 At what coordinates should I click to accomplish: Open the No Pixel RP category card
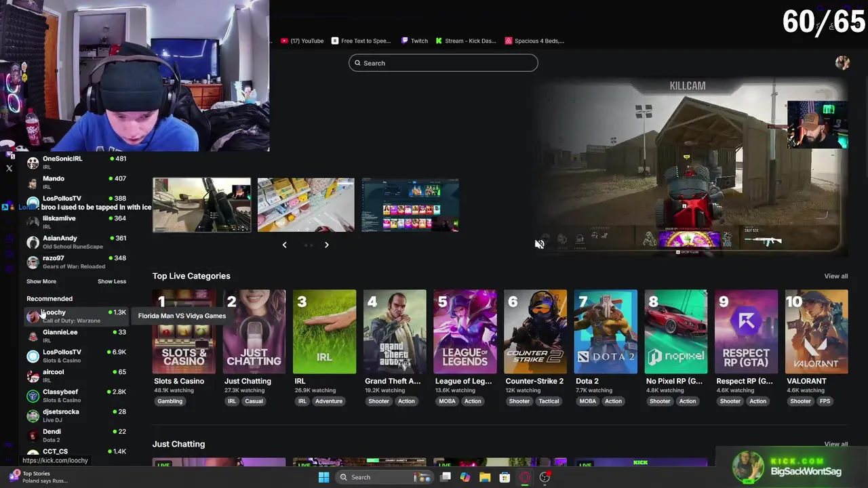point(676,332)
